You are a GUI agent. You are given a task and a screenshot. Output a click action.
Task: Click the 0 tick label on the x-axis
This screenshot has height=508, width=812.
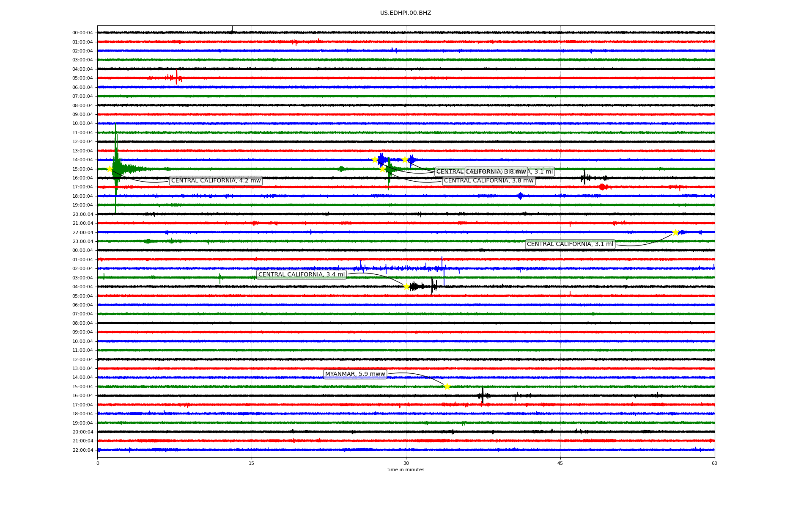coord(98,463)
